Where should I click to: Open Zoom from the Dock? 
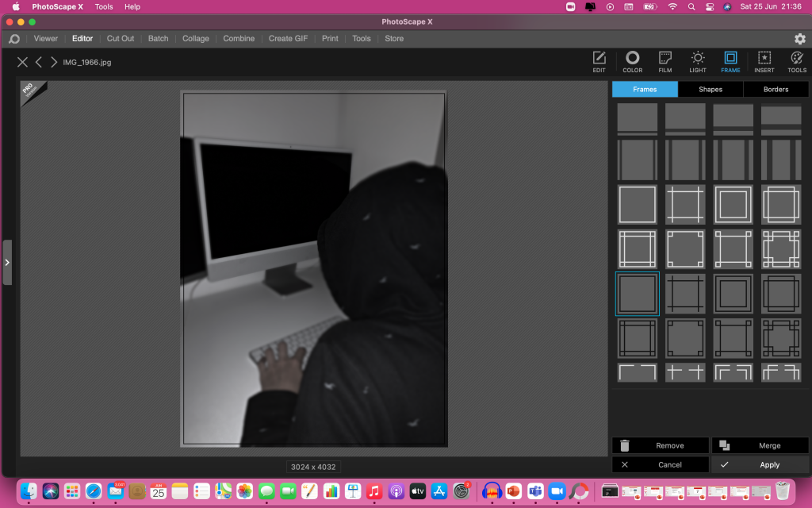(557, 491)
